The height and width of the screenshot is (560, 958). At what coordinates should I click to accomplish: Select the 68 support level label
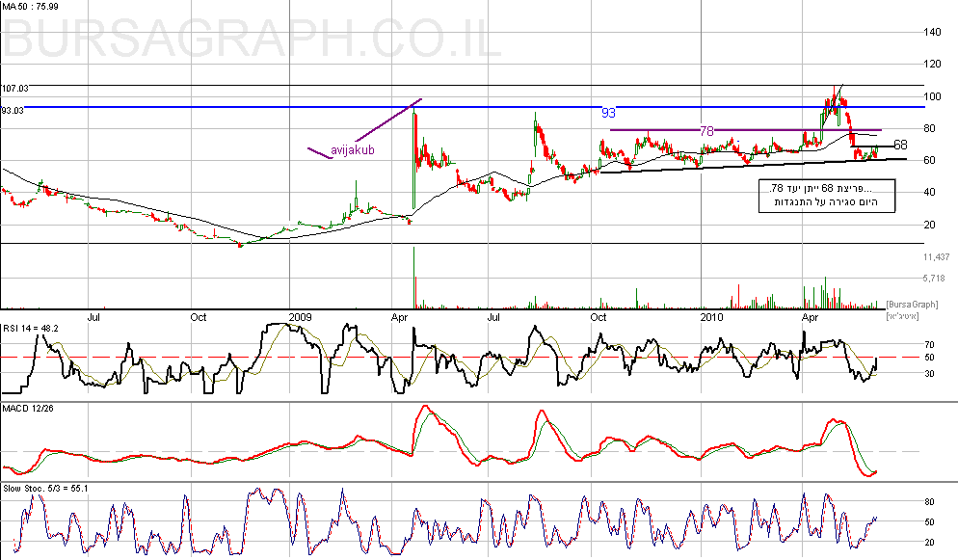[x=900, y=145]
